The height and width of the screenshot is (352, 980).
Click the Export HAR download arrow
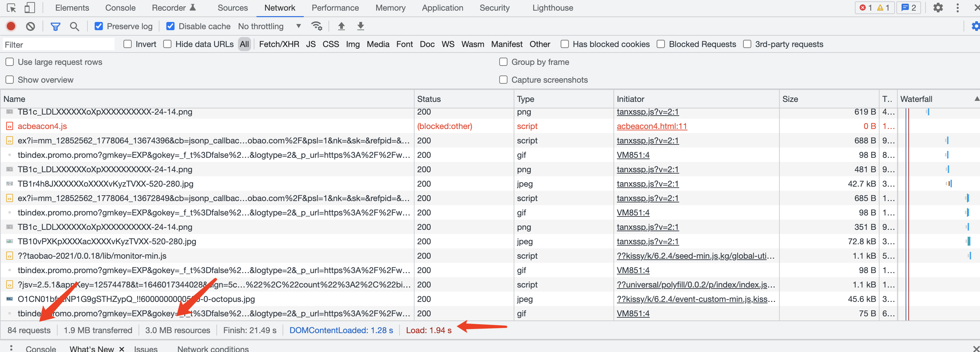(360, 26)
